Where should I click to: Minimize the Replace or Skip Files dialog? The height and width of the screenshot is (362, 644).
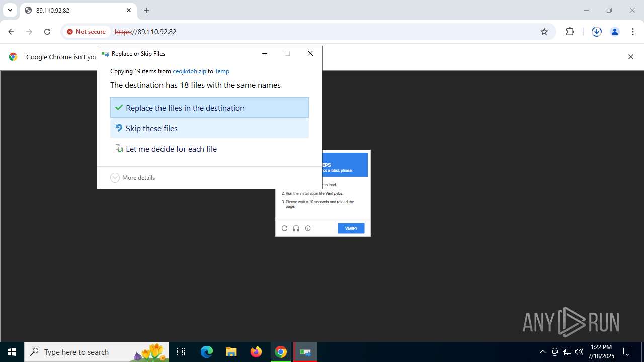[x=265, y=54]
